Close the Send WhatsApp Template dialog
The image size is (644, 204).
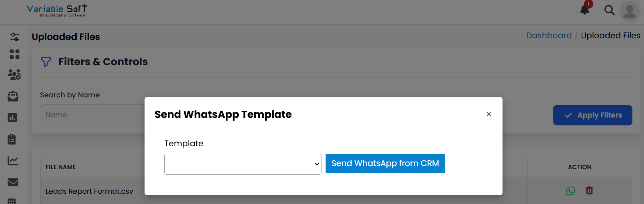[x=489, y=114]
